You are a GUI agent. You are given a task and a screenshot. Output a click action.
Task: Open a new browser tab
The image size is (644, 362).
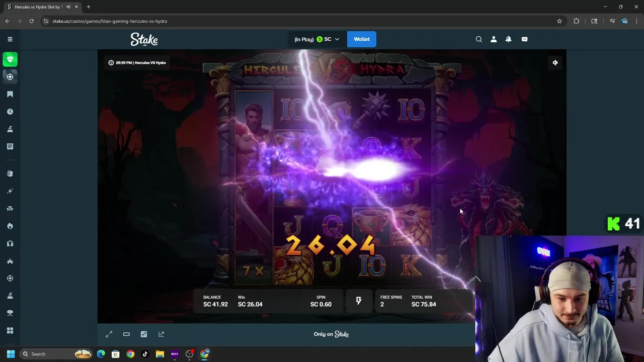(88, 7)
